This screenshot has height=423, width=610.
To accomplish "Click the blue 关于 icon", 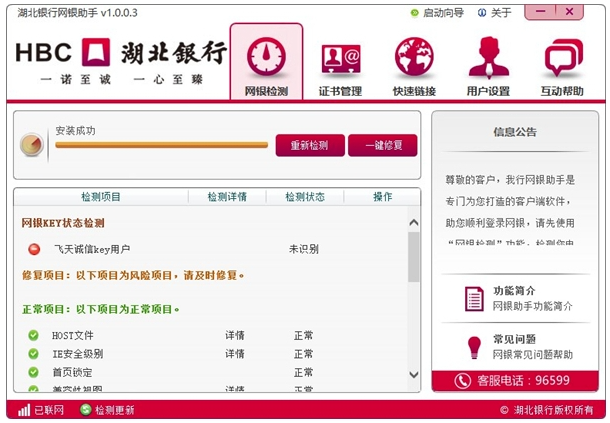I will [482, 13].
